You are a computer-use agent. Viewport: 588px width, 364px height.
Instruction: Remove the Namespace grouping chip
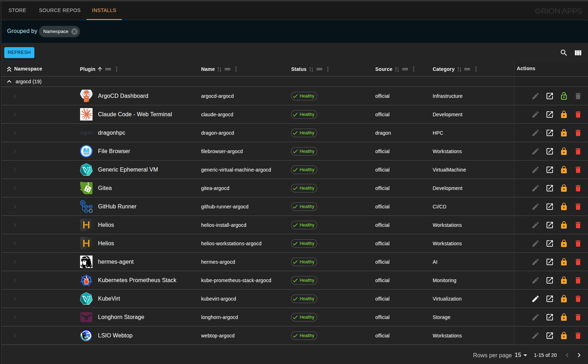(74, 32)
